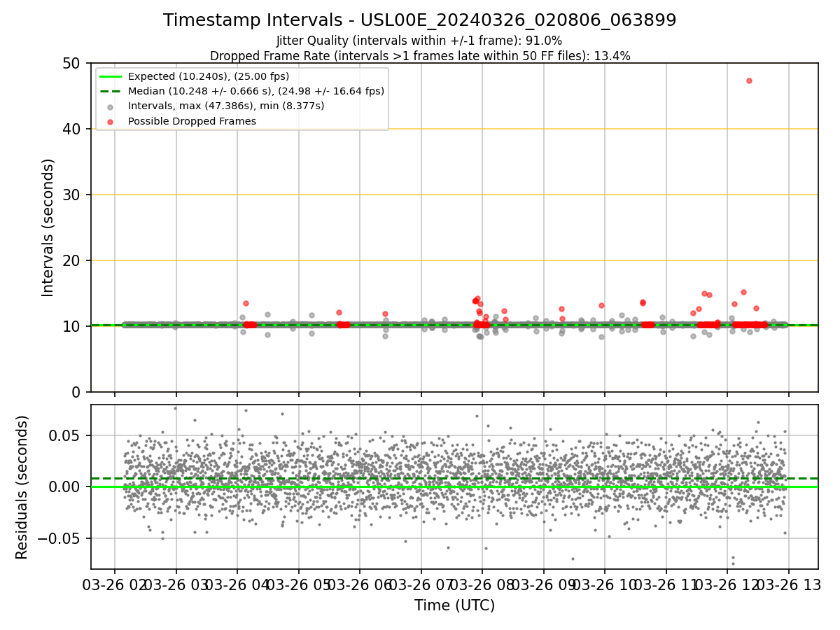This screenshot has height=630, width=840.
Task: Click the plot title Timestamp Intervals
Action: click(x=419, y=20)
